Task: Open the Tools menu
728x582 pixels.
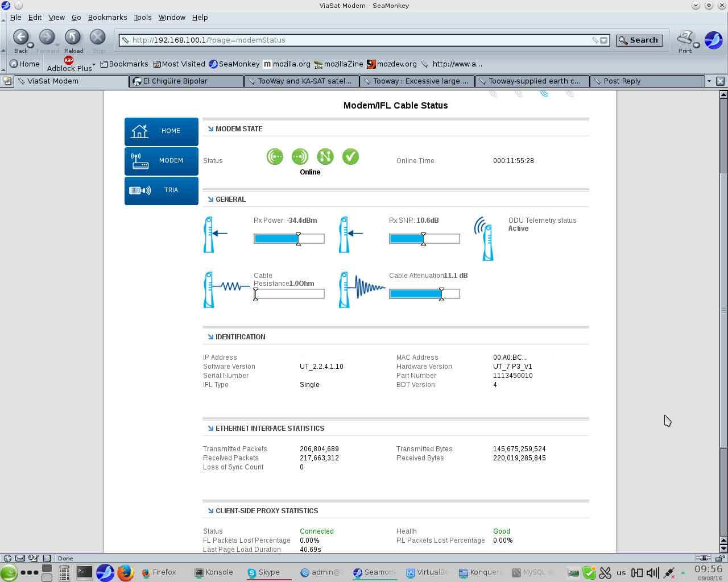Action: (143, 17)
